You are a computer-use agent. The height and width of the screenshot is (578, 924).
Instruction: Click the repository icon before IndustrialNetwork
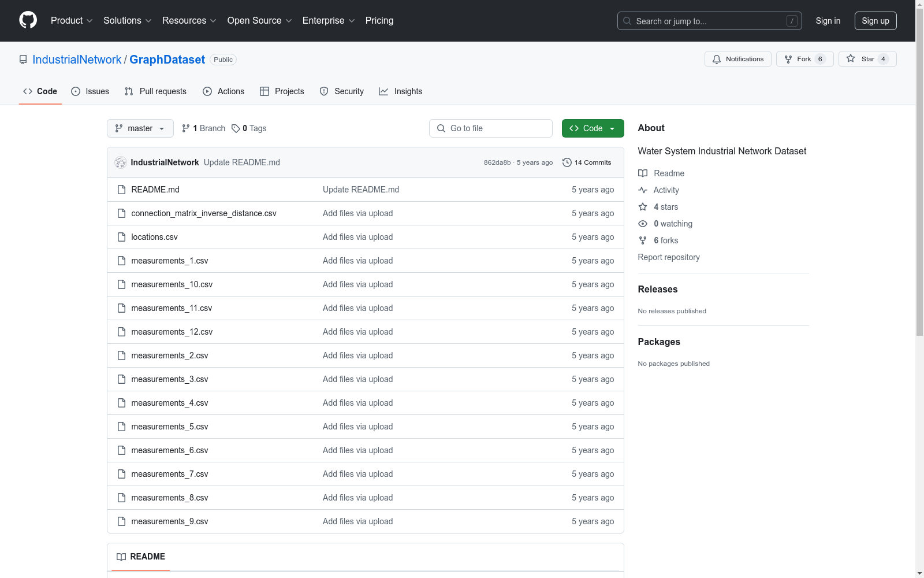point(23,60)
